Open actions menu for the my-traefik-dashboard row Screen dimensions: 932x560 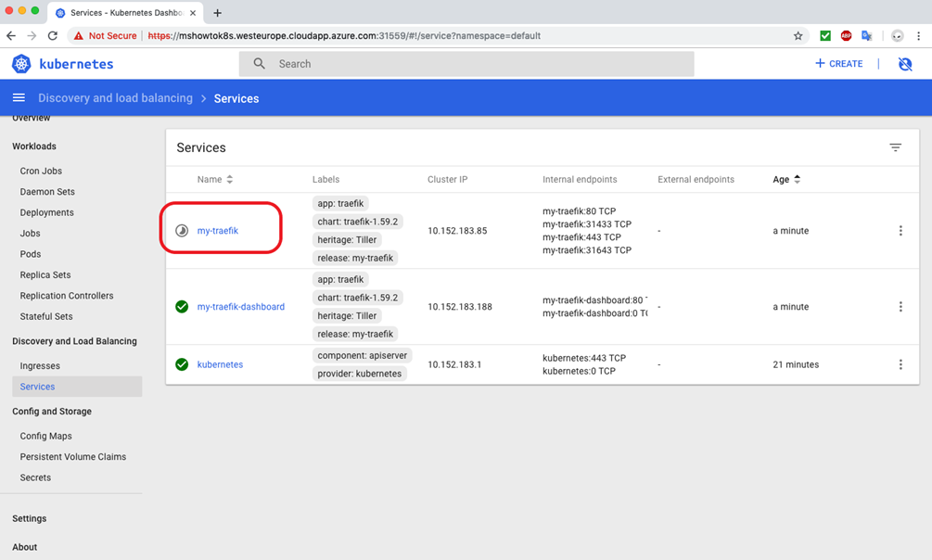(x=900, y=307)
